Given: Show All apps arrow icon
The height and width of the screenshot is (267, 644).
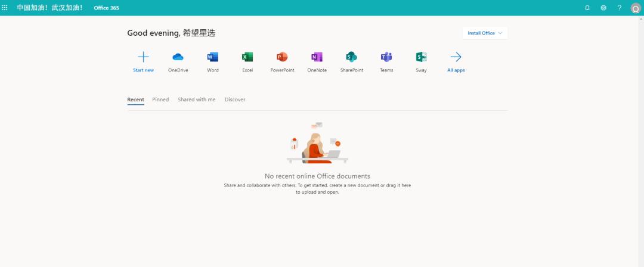Looking at the screenshot, I should click(456, 57).
